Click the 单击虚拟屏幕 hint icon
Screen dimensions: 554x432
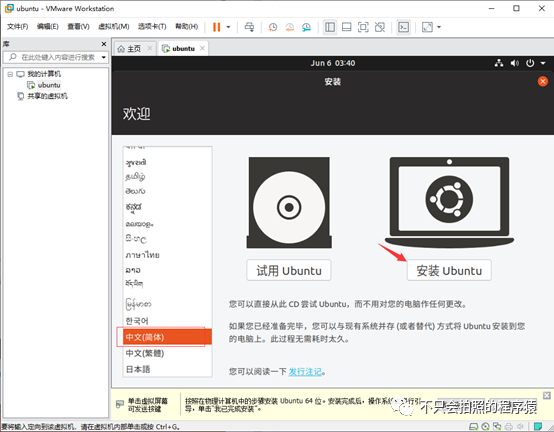[x=120, y=404]
